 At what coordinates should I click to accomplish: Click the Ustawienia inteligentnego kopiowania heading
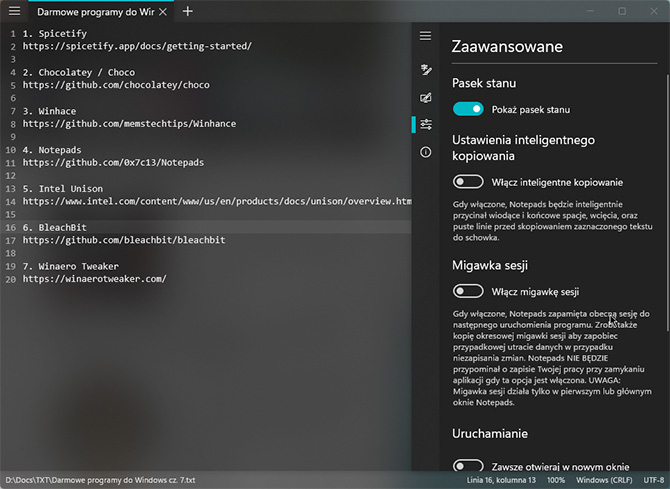(x=523, y=148)
